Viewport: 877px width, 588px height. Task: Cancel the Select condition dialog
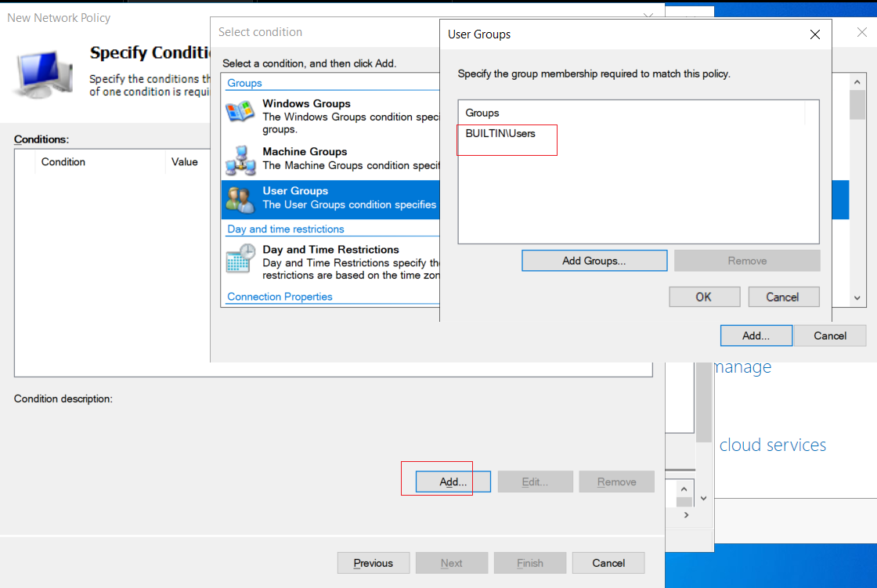(829, 336)
